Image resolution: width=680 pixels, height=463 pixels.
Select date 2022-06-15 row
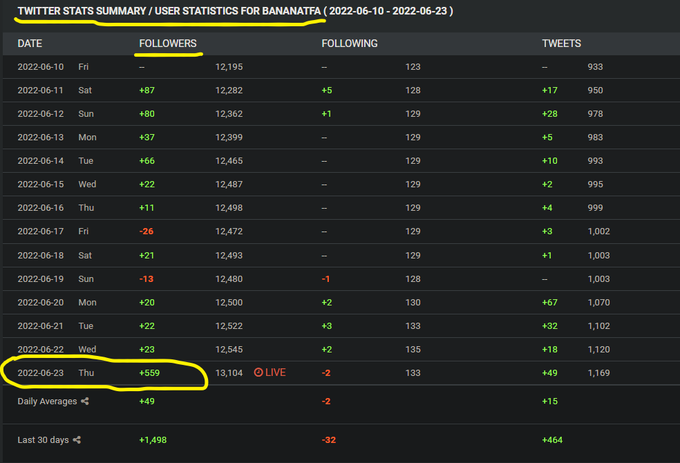341,184
